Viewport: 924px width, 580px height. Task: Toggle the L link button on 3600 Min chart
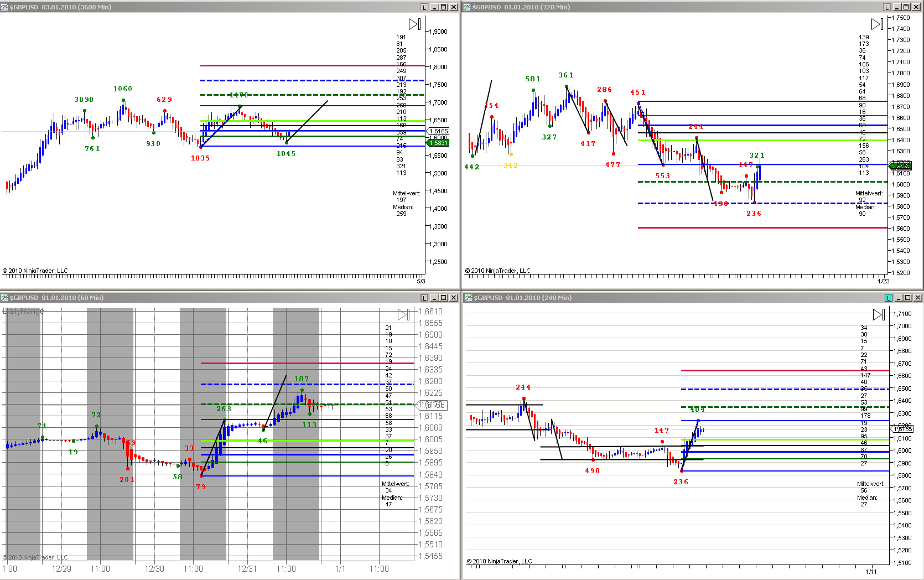point(424,7)
